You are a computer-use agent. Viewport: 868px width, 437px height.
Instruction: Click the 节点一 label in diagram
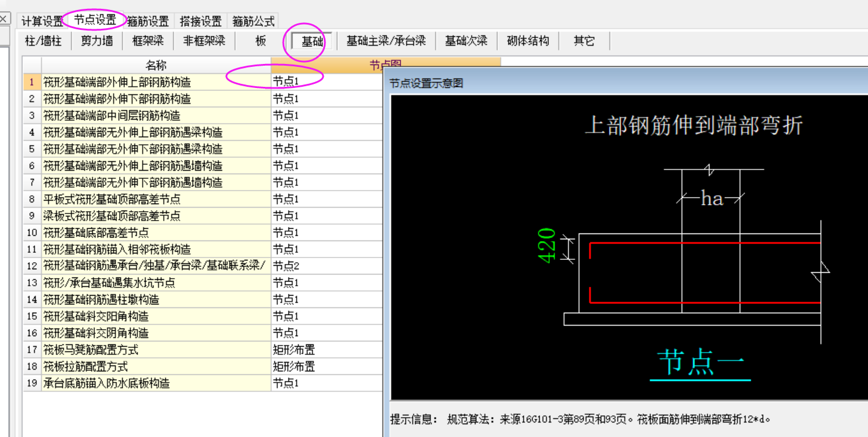700,363
